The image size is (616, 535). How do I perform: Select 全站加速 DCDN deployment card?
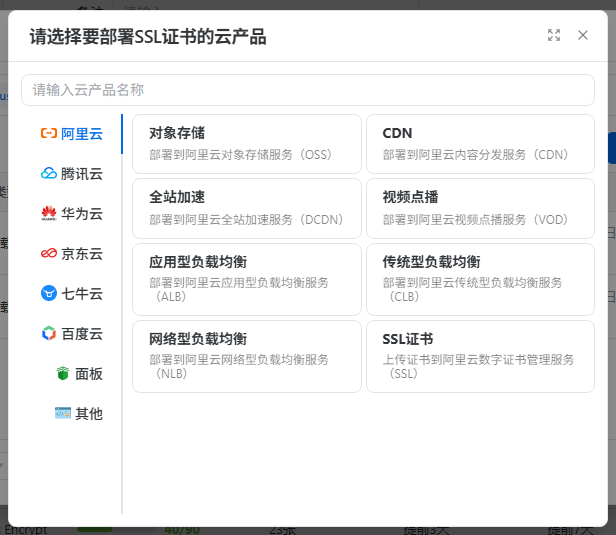pyautogui.click(x=246, y=207)
